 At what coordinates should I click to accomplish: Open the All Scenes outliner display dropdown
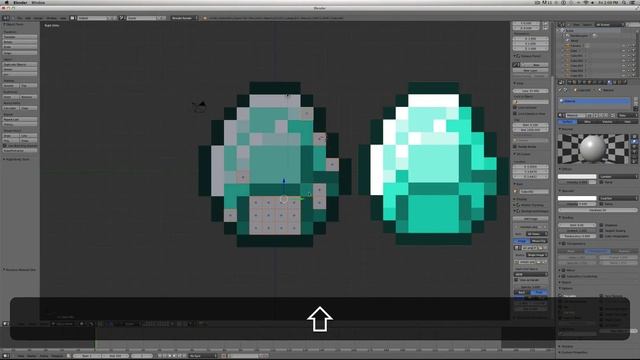tap(609, 24)
